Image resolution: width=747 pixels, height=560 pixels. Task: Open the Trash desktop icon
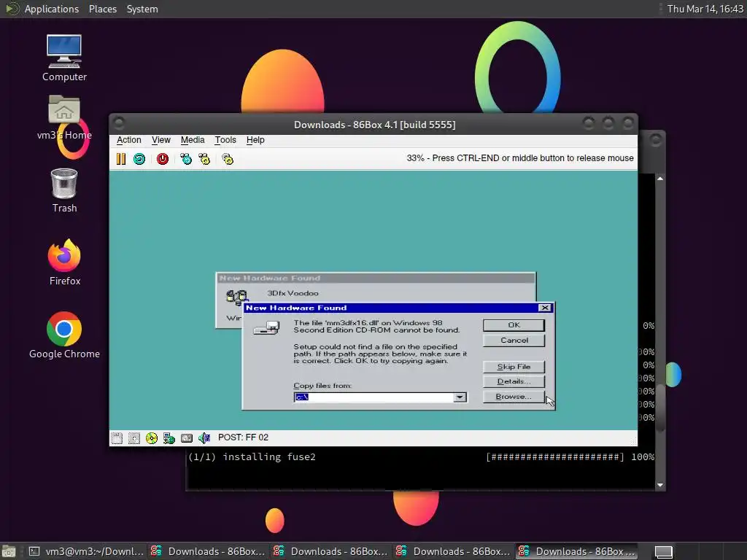64,190
